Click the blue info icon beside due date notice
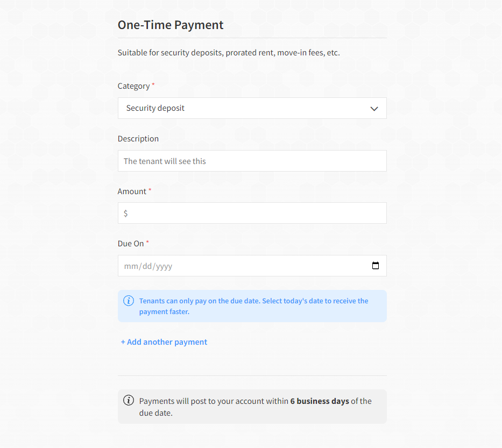The image size is (502, 448). click(x=129, y=301)
